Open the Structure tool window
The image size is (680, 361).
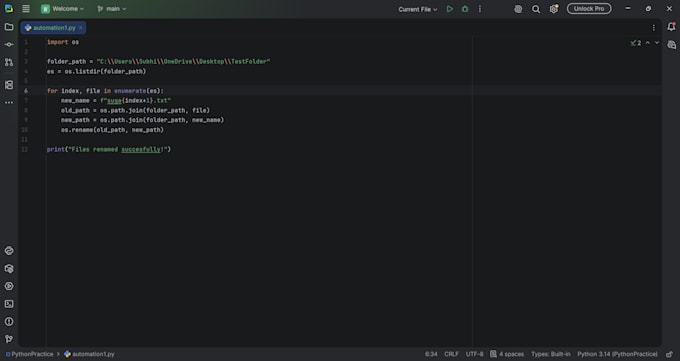point(9,85)
